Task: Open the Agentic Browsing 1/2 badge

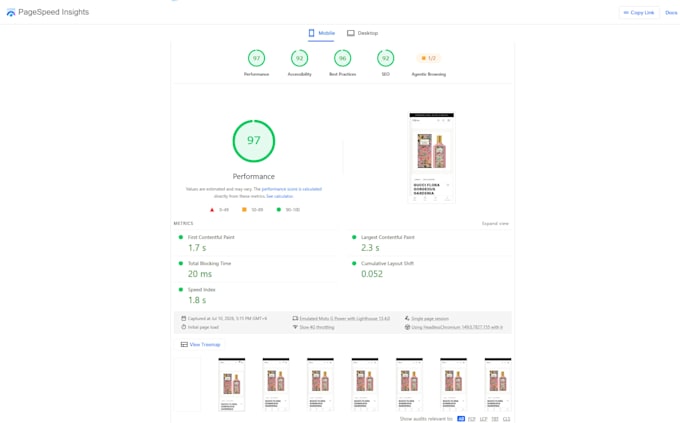Action: click(x=428, y=58)
